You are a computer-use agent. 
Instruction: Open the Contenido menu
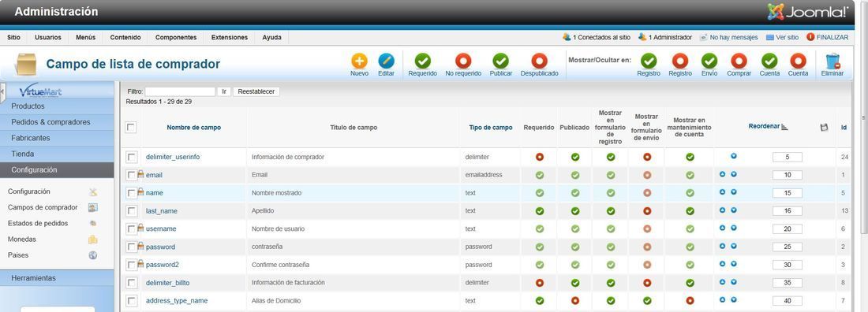tap(125, 38)
